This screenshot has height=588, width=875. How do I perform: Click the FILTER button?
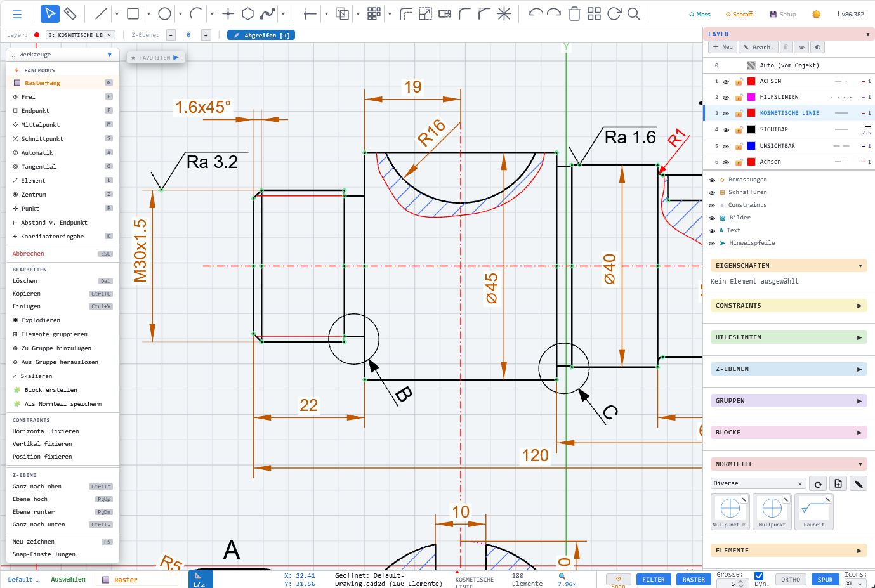654,579
